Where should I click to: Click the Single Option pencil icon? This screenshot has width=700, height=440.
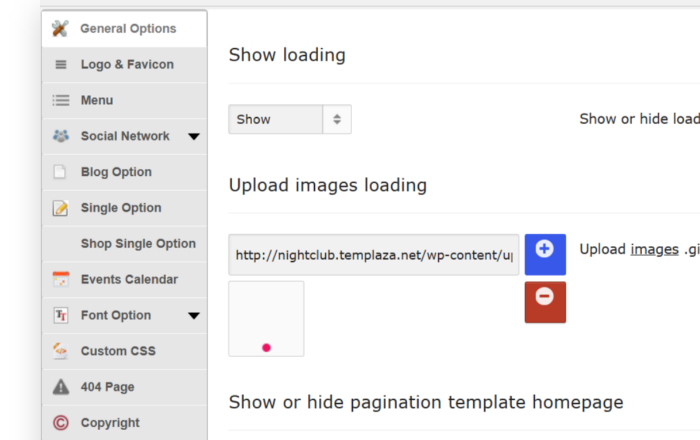tap(60, 208)
